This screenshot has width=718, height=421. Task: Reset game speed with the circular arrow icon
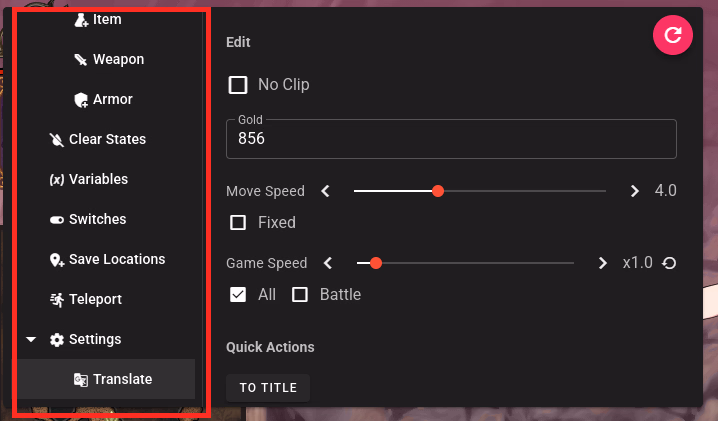click(x=669, y=263)
